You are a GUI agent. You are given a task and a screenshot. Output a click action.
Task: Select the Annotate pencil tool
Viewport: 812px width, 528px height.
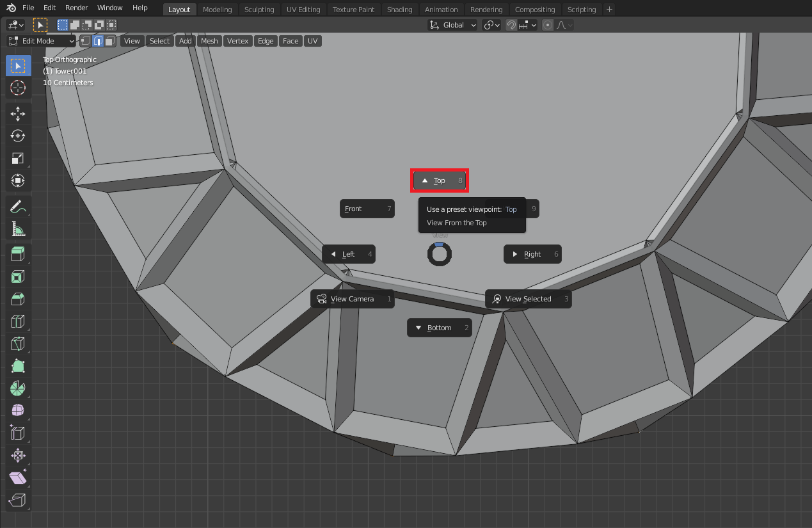pyautogui.click(x=18, y=207)
